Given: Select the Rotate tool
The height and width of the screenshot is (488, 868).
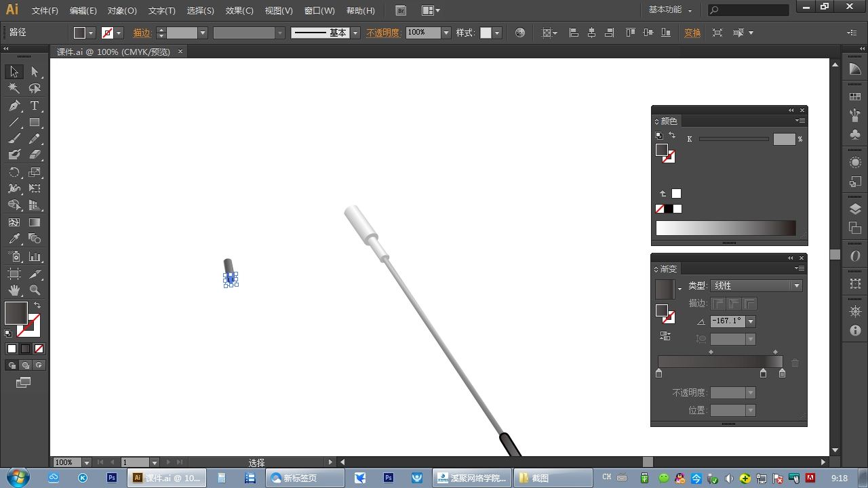Looking at the screenshot, I should pyautogui.click(x=14, y=172).
